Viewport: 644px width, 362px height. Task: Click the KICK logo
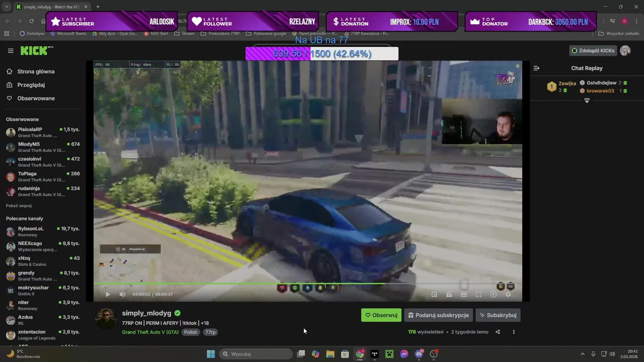[36, 50]
